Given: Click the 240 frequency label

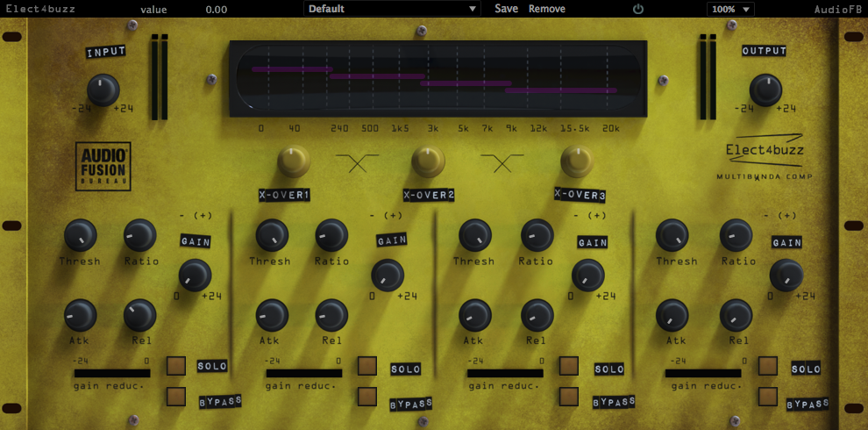Looking at the screenshot, I should coord(339,128).
